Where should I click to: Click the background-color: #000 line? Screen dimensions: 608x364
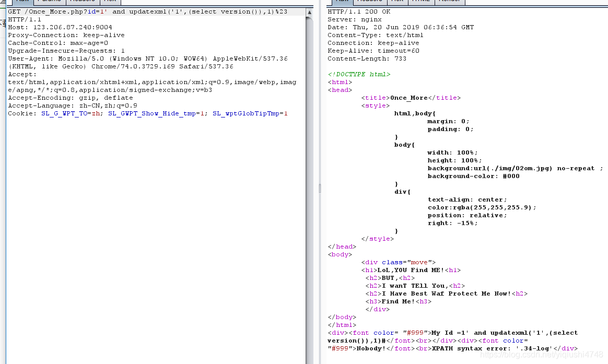coord(473,176)
